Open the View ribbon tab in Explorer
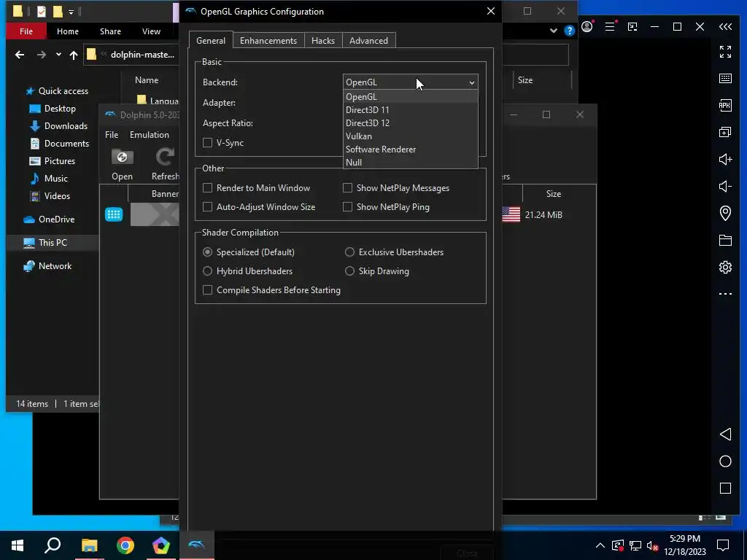The width and height of the screenshot is (747, 560). 151,31
